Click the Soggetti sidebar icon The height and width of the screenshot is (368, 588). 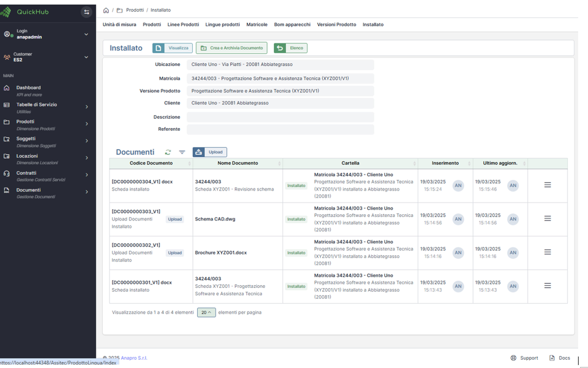tap(7, 139)
